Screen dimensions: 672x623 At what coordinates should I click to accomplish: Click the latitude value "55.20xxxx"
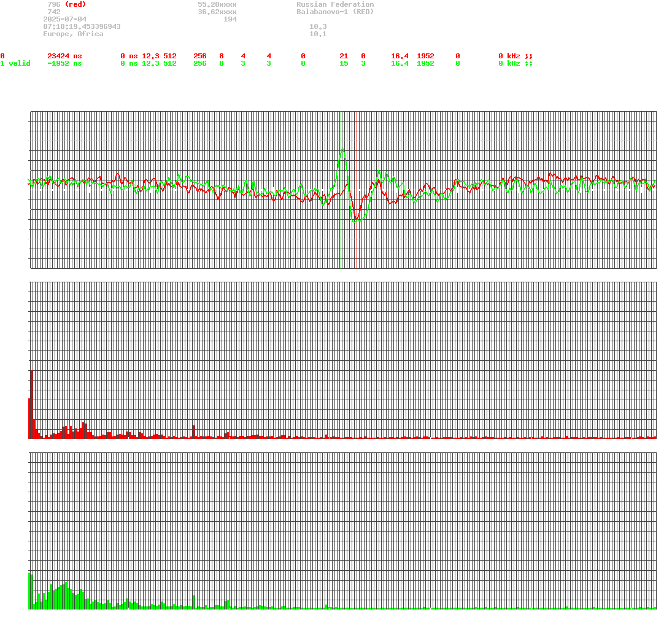[217, 4]
